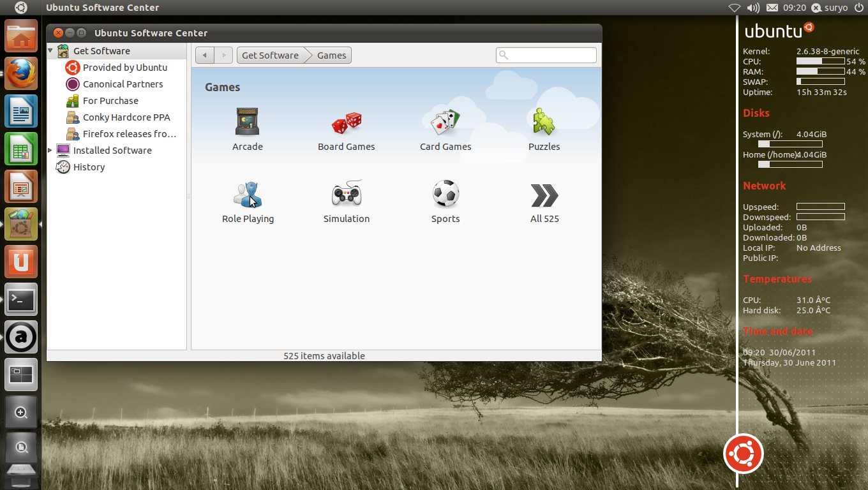Open the power session menu
The height and width of the screenshot is (490, 868).
click(858, 8)
